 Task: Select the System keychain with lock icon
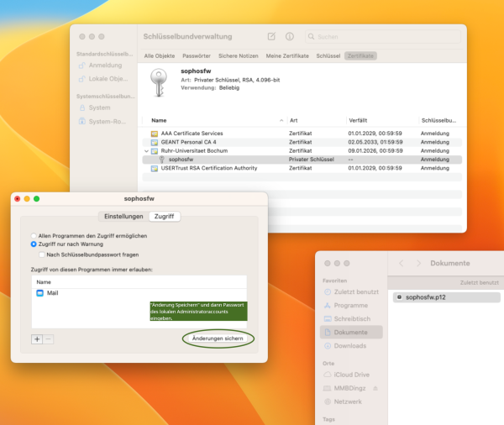(98, 108)
